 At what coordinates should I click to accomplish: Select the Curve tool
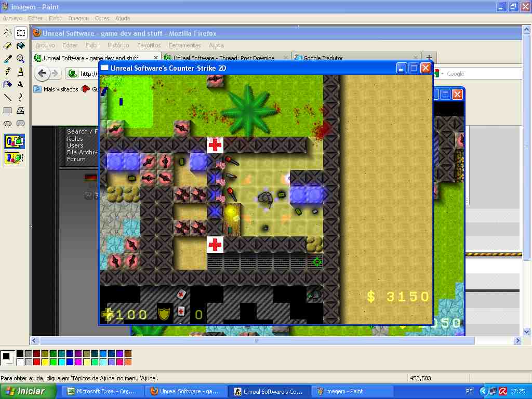coord(21,97)
